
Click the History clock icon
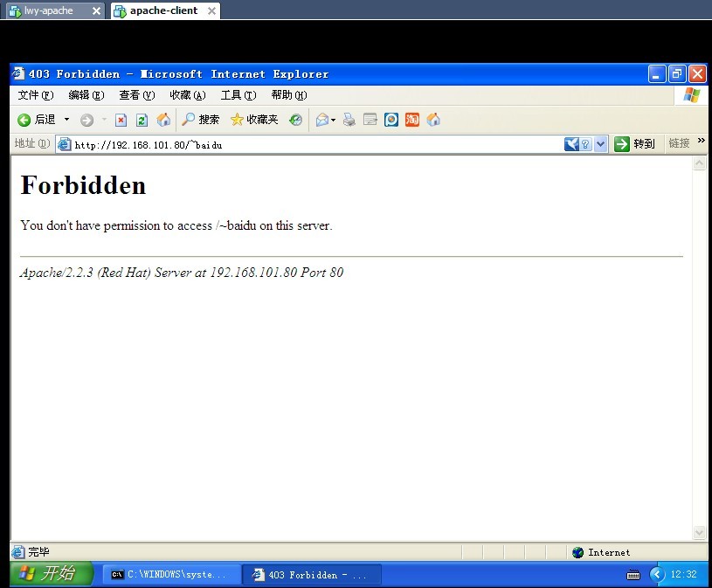[x=295, y=120]
